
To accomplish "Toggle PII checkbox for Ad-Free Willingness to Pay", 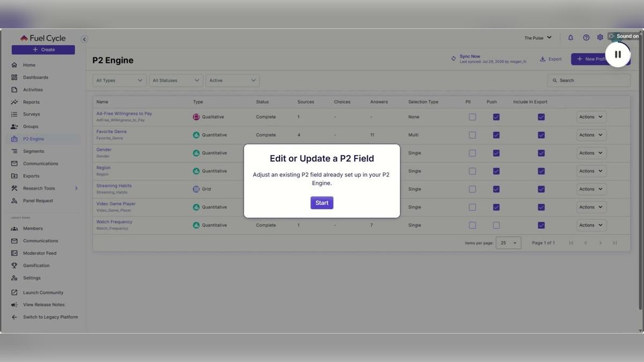I will pos(472,117).
